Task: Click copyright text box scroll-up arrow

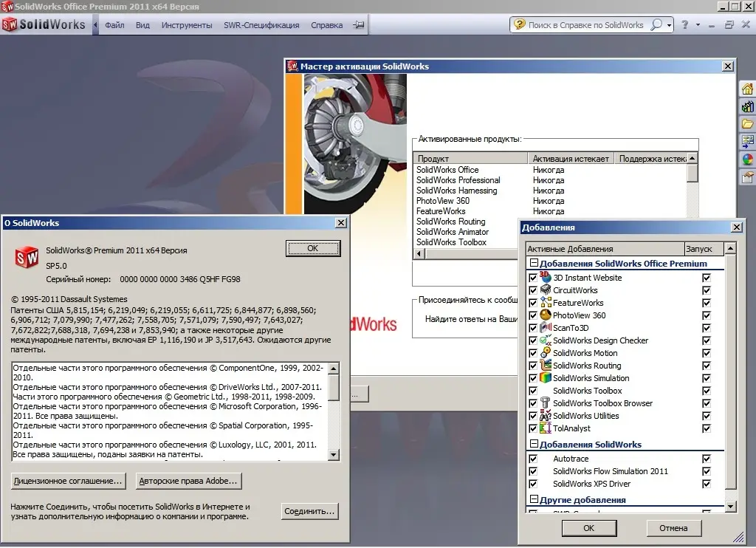Action: click(333, 368)
